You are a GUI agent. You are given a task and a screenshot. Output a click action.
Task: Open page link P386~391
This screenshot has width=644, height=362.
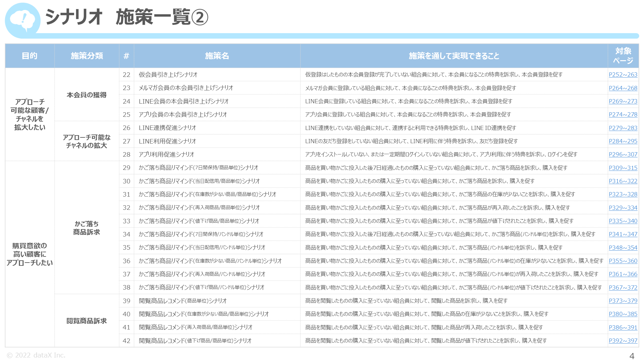[623, 327]
